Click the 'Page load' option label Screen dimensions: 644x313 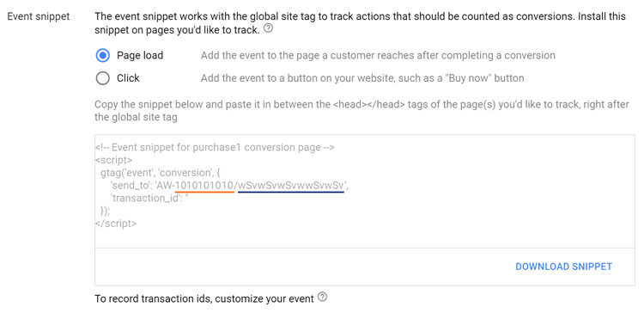tap(140, 56)
